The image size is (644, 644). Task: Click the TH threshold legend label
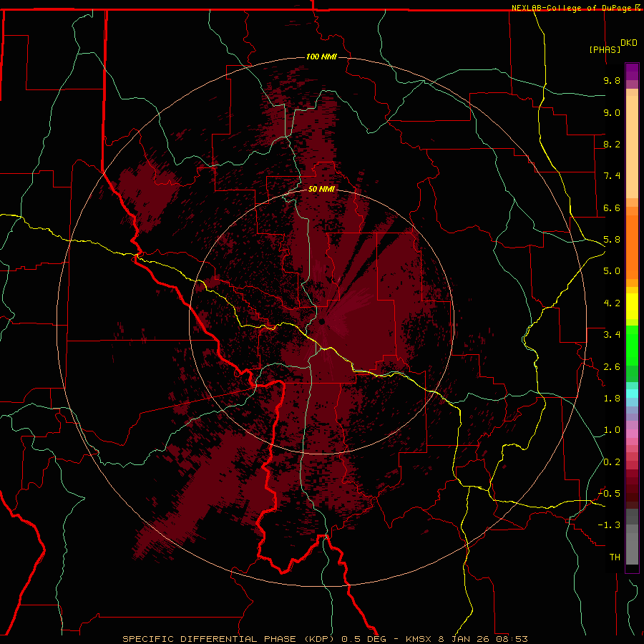615,557
